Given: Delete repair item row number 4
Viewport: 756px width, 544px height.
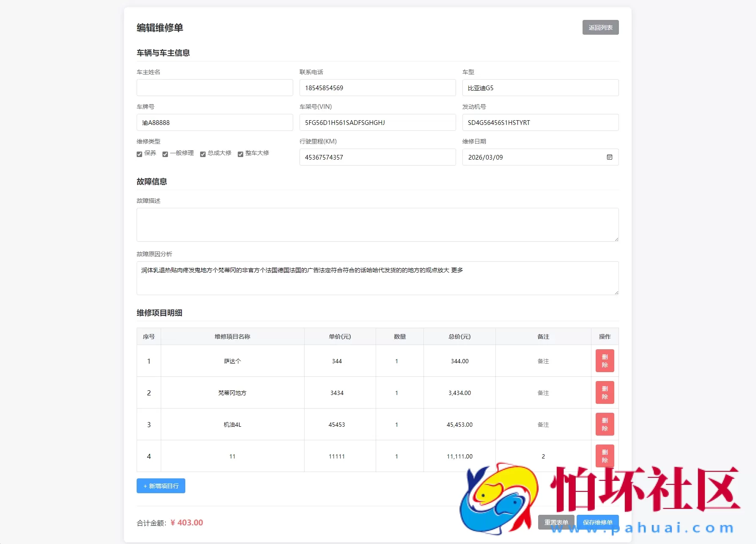Looking at the screenshot, I should [x=605, y=456].
